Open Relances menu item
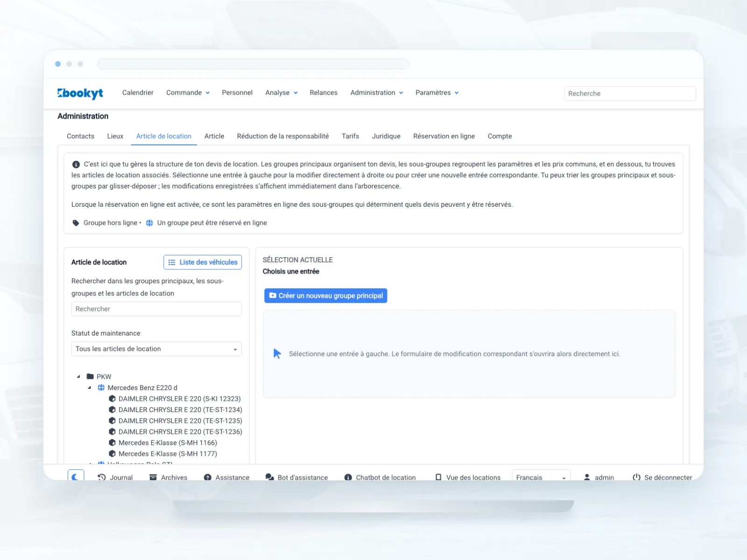The width and height of the screenshot is (747, 560). tap(324, 93)
